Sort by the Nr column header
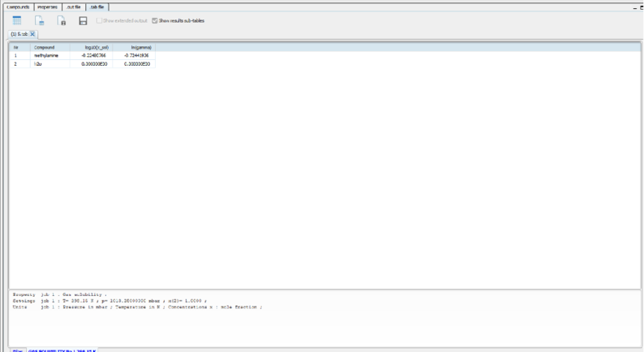 pos(19,48)
